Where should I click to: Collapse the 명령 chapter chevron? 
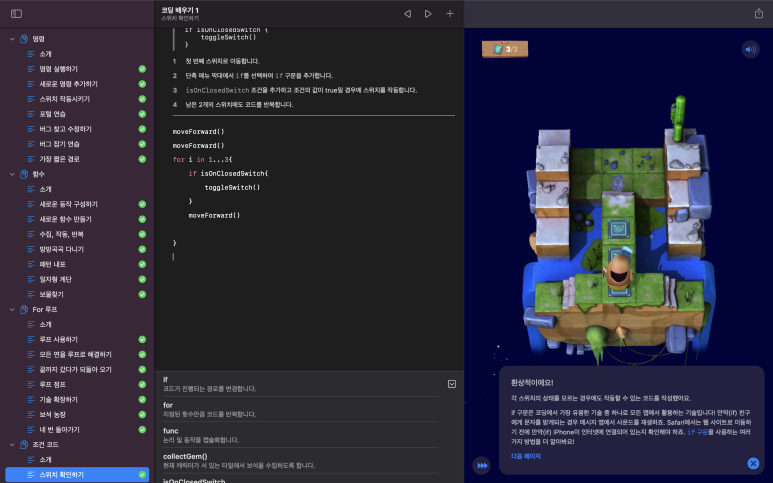pos(12,39)
